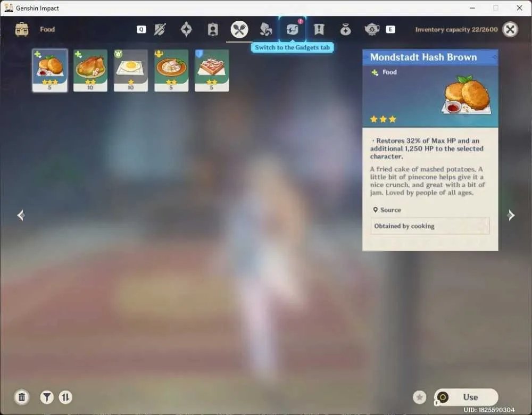Switch to the Gadgets tab
This screenshot has width=532, height=415.
pyautogui.click(x=292, y=29)
